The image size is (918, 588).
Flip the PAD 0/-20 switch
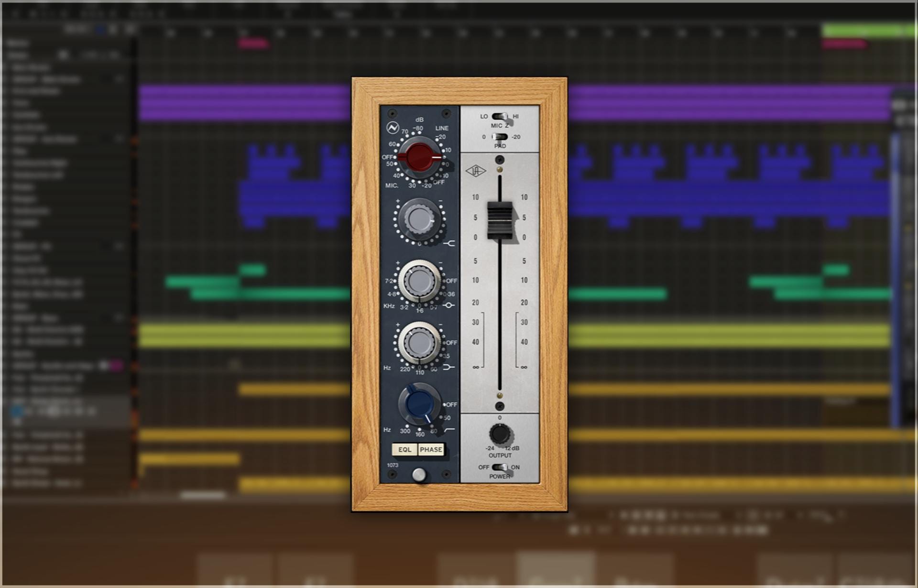click(x=500, y=137)
